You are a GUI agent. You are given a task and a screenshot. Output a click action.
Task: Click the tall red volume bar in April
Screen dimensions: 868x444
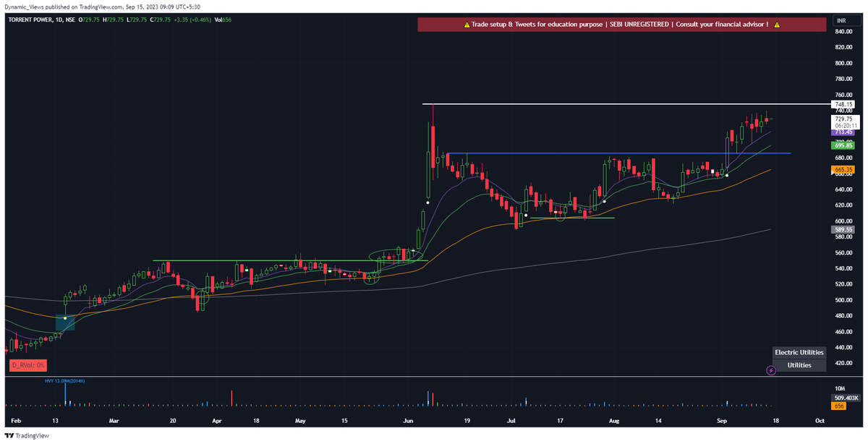click(231, 398)
